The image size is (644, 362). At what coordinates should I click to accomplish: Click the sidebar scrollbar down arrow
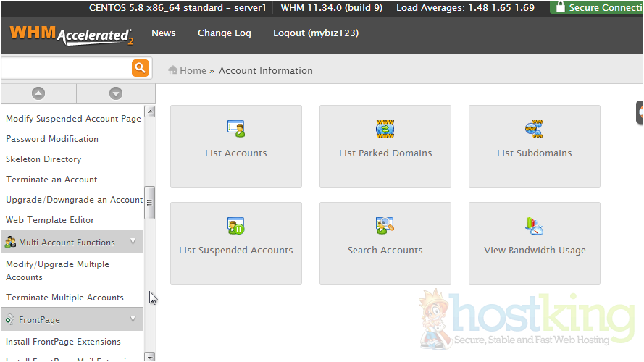point(150,356)
